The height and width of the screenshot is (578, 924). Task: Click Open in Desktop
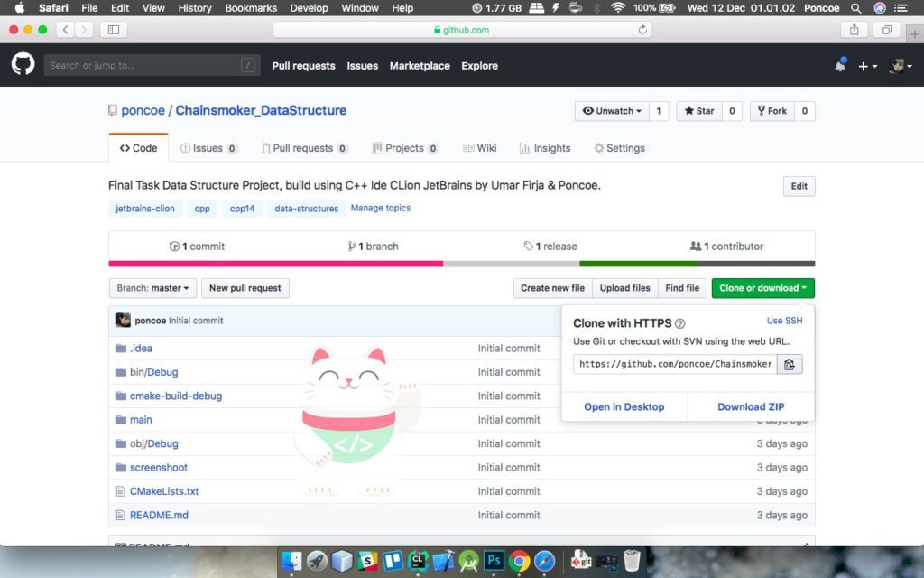624,407
